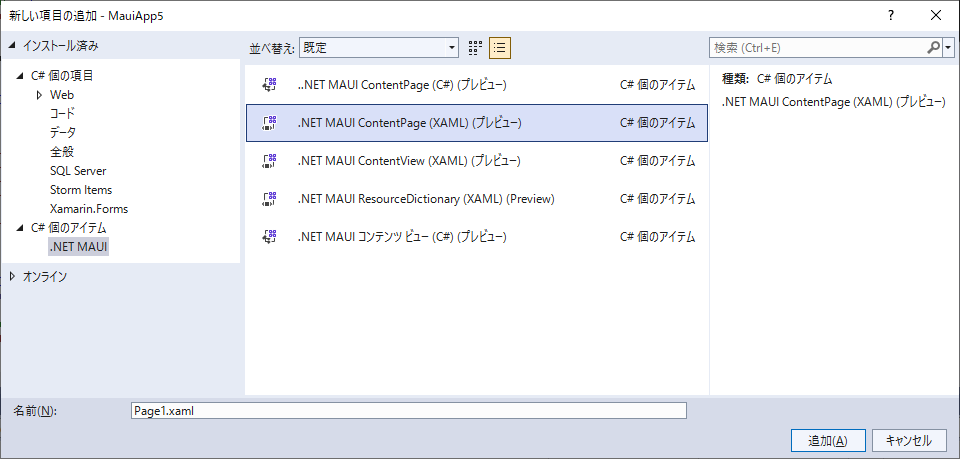Expand the Web tree node

(40, 95)
